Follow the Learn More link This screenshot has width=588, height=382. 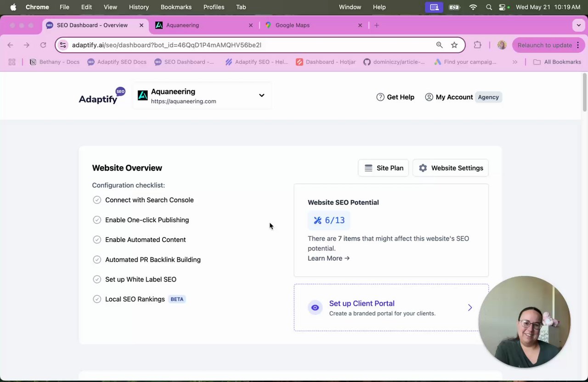tap(328, 258)
